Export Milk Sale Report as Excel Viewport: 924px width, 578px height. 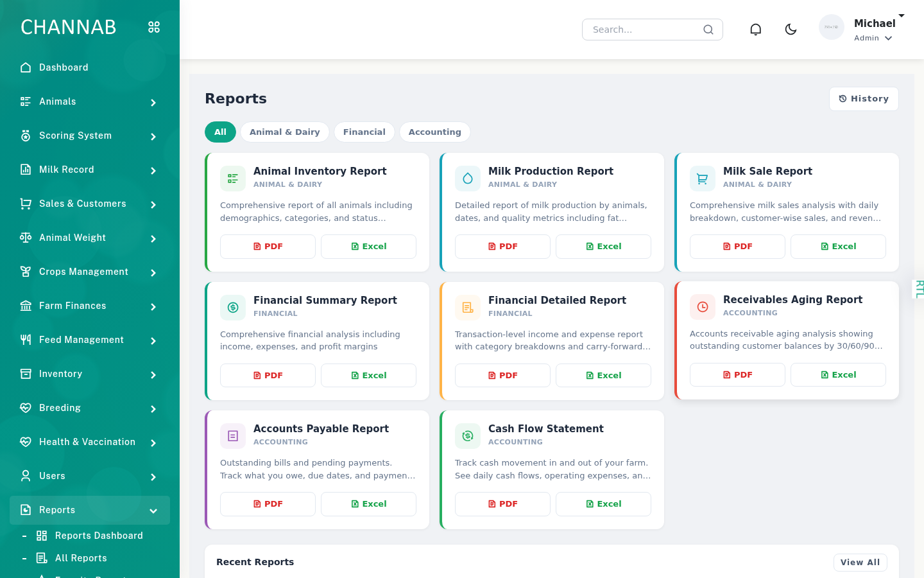point(838,247)
